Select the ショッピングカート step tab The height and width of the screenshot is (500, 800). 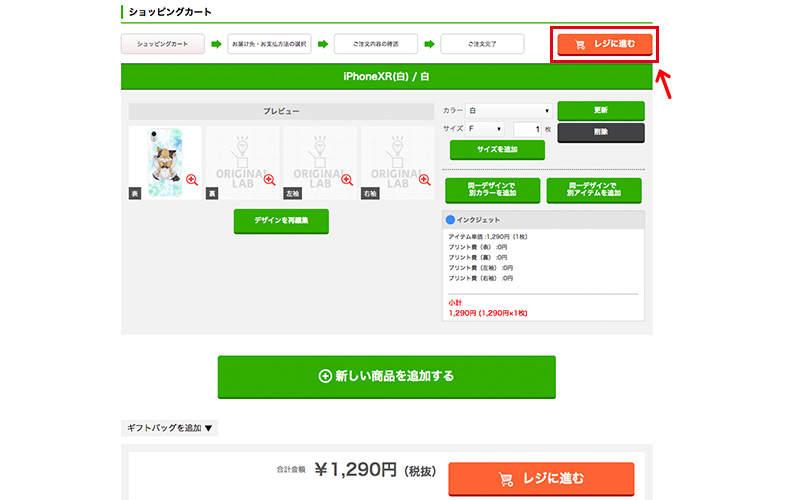click(163, 44)
